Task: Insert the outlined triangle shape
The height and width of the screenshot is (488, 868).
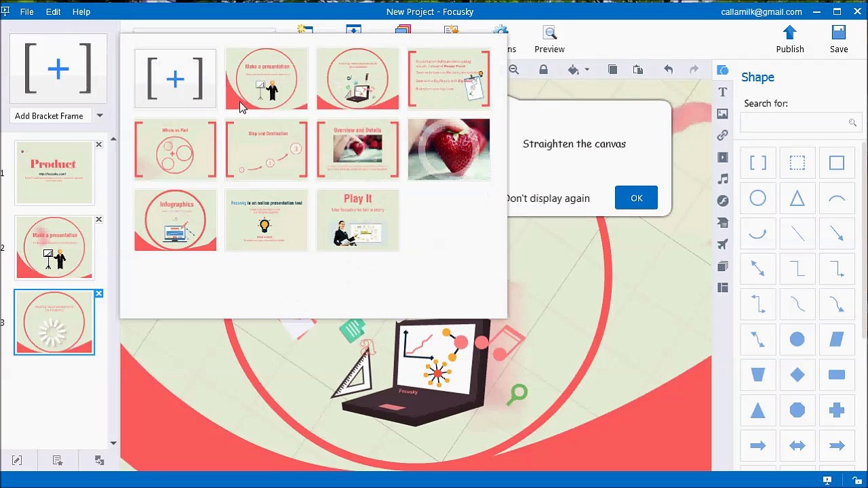Action: pyautogui.click(x=797, y=198)
